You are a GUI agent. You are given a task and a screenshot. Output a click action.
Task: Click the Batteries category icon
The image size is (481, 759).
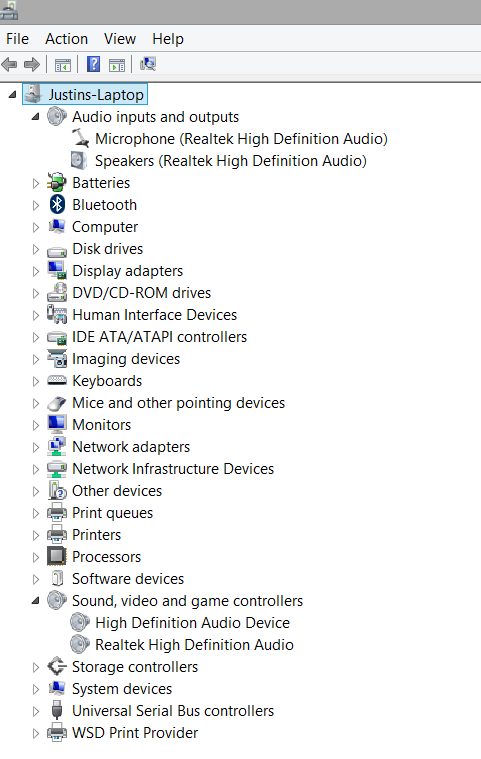pos(57,182)
